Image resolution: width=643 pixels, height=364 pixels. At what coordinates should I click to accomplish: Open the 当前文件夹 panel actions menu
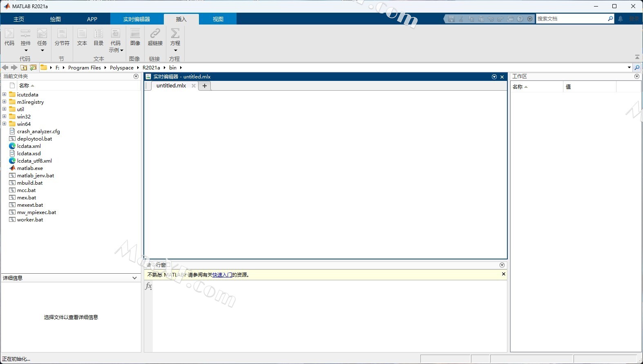(136, 76)
